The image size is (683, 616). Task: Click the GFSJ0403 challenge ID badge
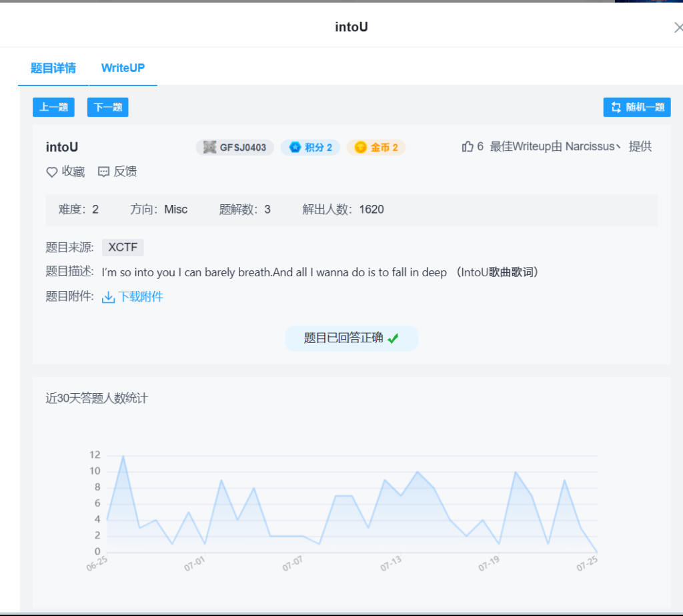(x=235, y=147)
